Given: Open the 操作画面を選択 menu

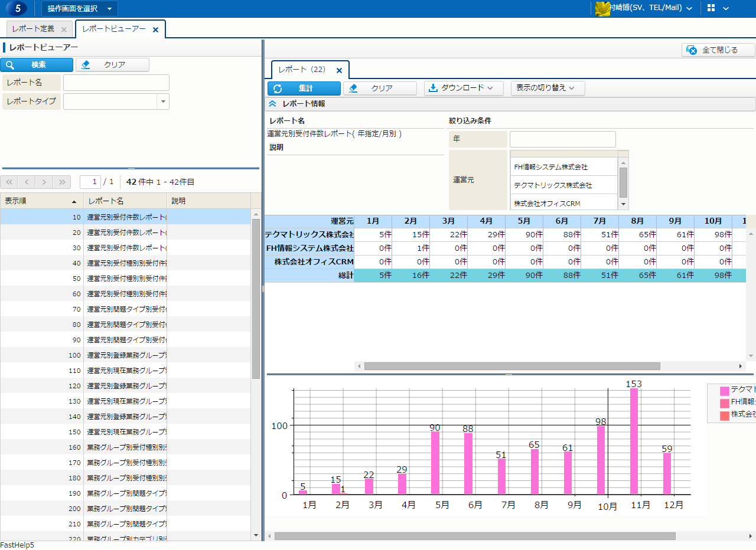Looking at the screenshot, I should tap(79, 8).
